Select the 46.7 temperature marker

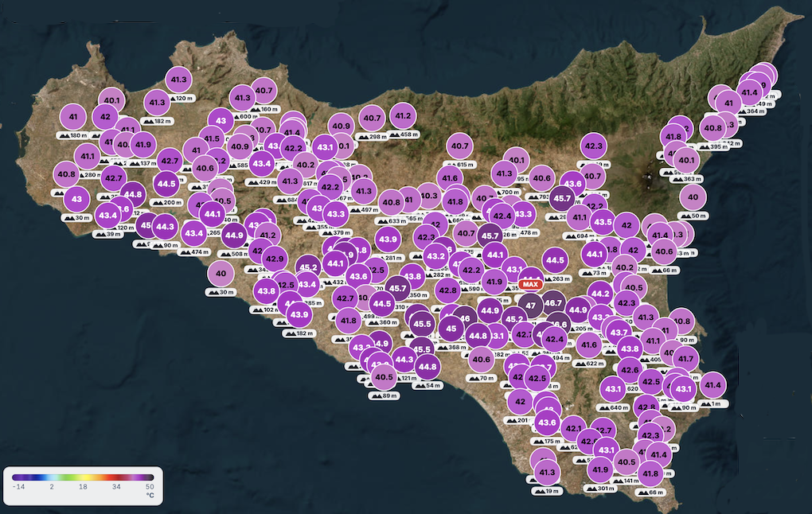(553, 303)
